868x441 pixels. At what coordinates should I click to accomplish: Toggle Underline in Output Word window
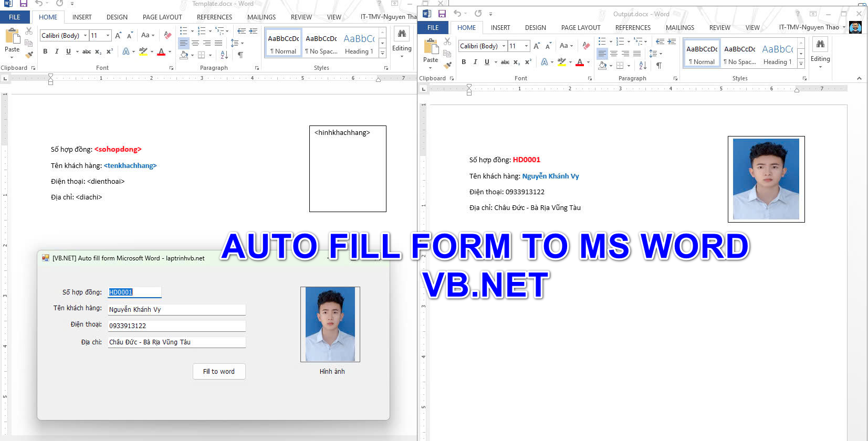click(487, 62)
